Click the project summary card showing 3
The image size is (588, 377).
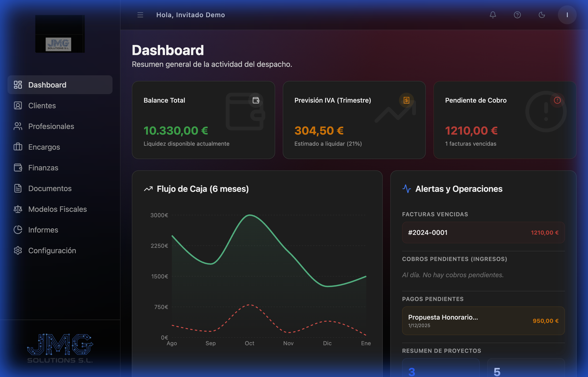(441, 368)
